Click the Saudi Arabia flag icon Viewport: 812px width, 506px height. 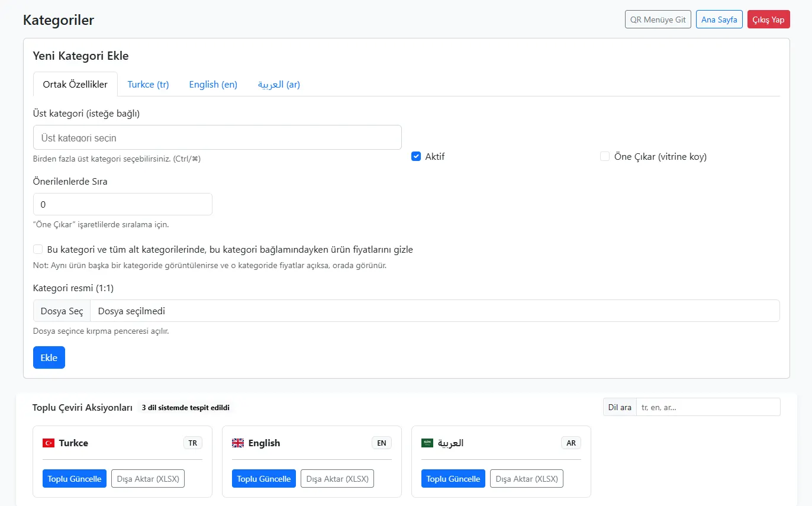427,443
